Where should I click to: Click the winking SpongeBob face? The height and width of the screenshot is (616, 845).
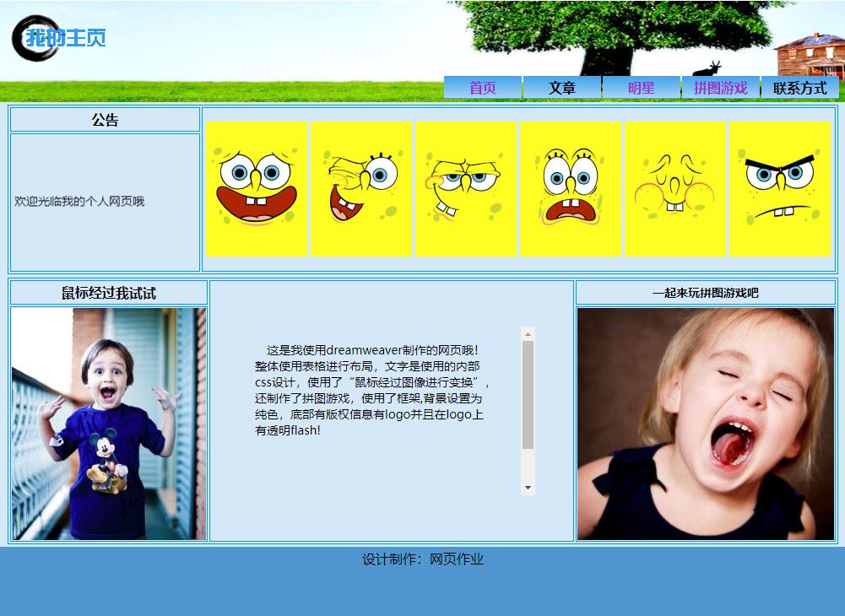pyautogui.click(x=361, y=188)
